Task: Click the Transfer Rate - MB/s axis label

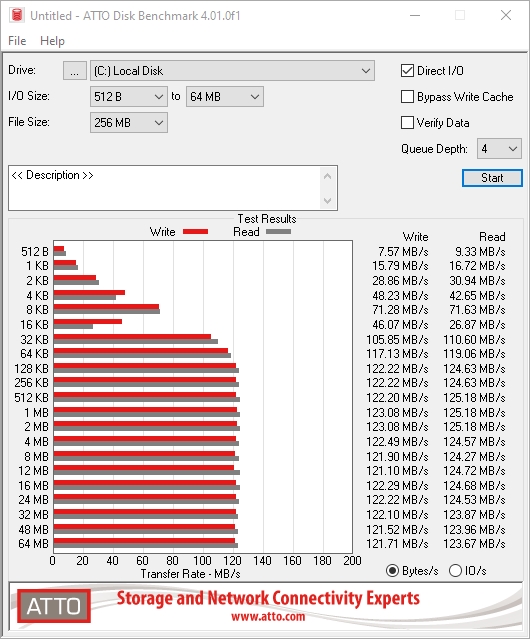Action: pyautogui.click(x=190, y=574)
